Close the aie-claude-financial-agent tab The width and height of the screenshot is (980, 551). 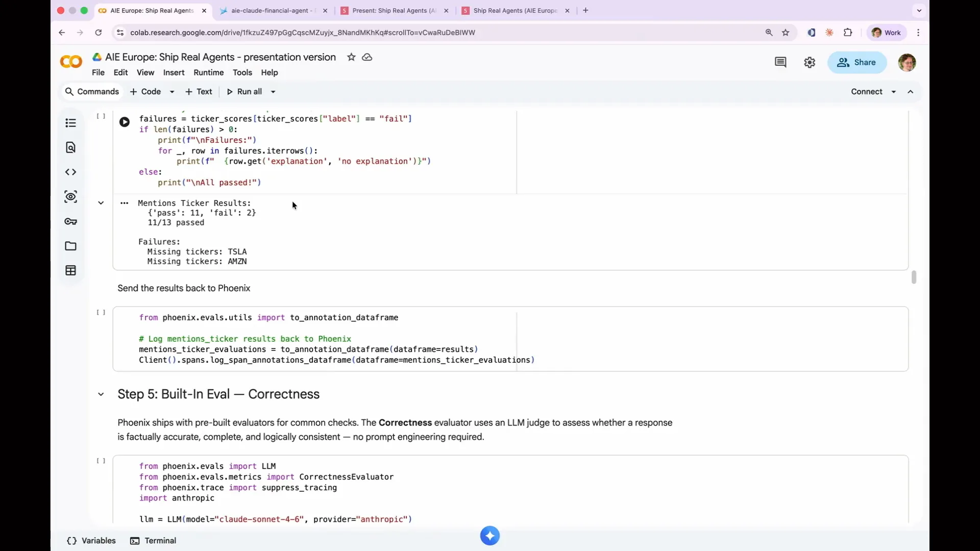[x=325, y=10]
